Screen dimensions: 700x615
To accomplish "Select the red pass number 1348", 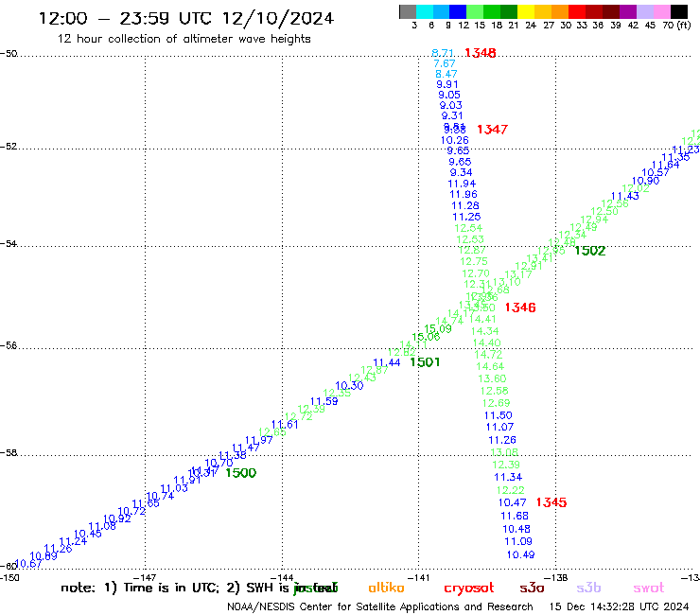I will (480, 53).
